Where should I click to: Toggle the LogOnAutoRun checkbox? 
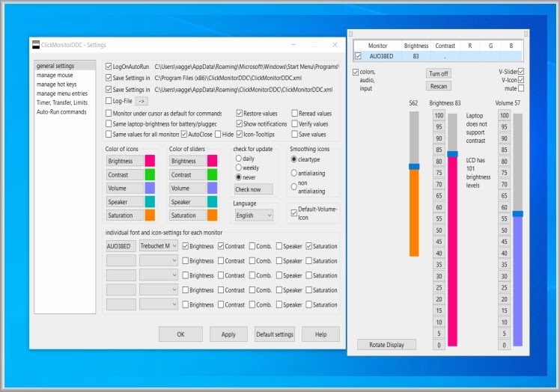point(109,67)
